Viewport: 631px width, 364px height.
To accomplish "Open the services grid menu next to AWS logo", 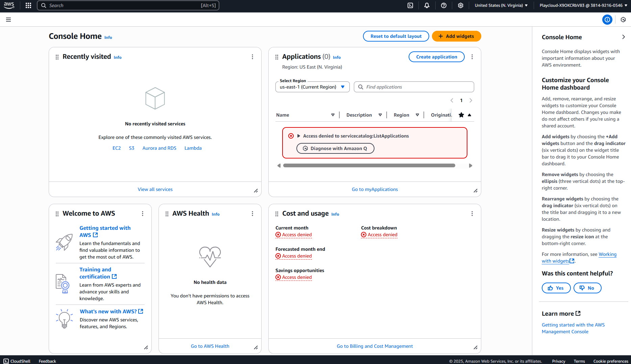I will pyautogui.click(x=28, y=5).
